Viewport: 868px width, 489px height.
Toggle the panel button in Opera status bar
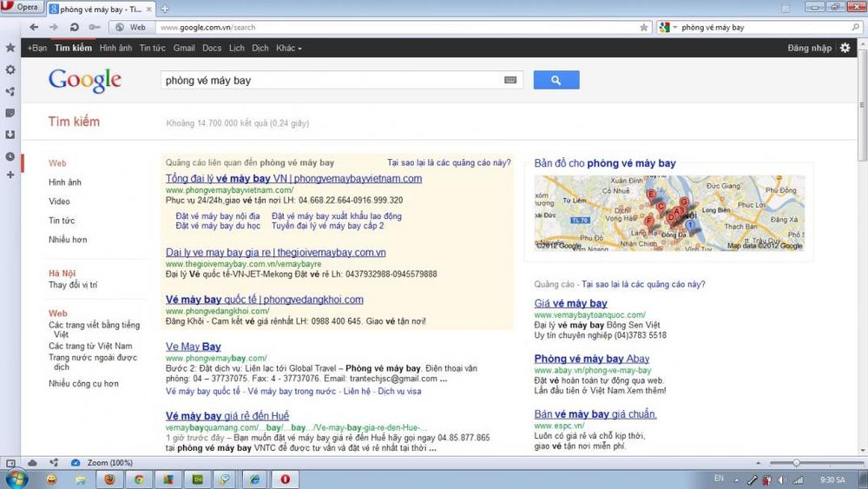pos(10,463)
